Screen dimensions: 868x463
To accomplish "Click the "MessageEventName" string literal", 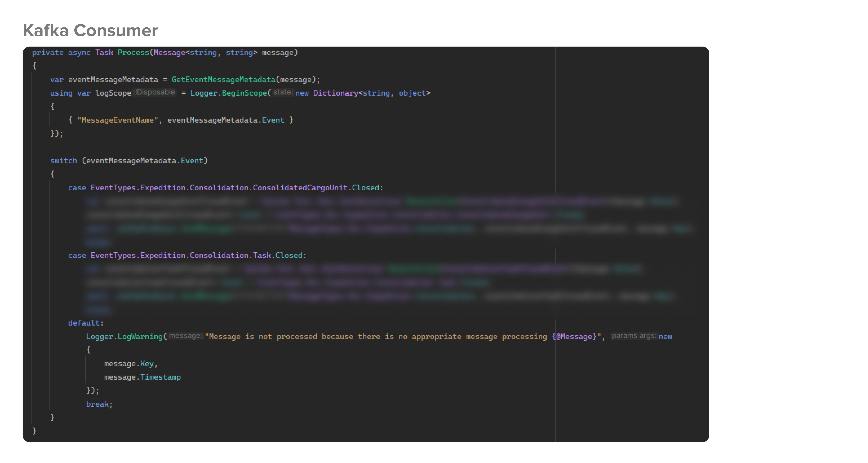I will click(x=118, y=120).
